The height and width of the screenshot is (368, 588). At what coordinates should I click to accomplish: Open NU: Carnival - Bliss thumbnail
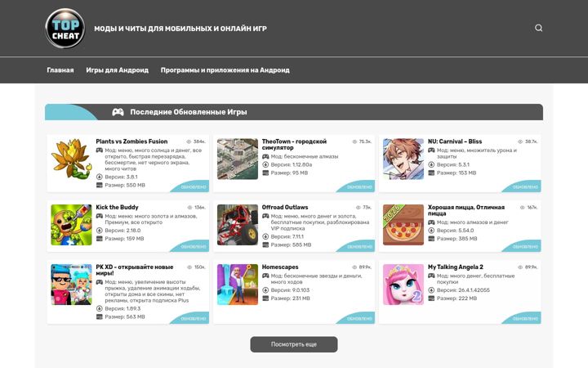[x=403, y=159]
